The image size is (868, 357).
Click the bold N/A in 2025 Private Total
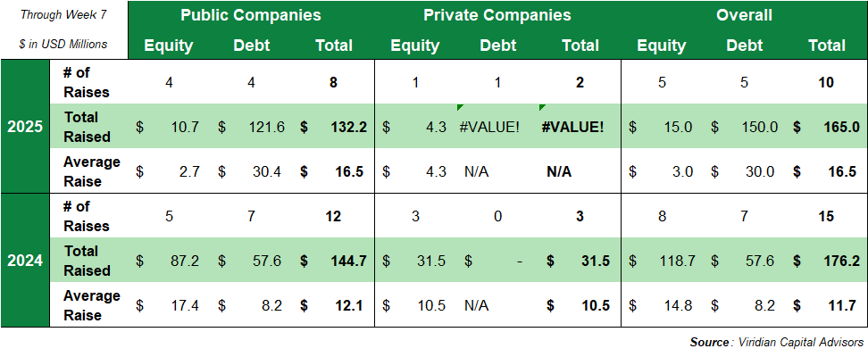559,171
